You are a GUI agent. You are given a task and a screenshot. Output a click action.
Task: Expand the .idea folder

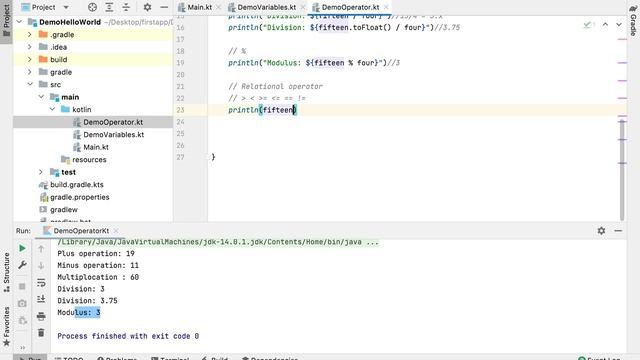[x=30, y=47]
